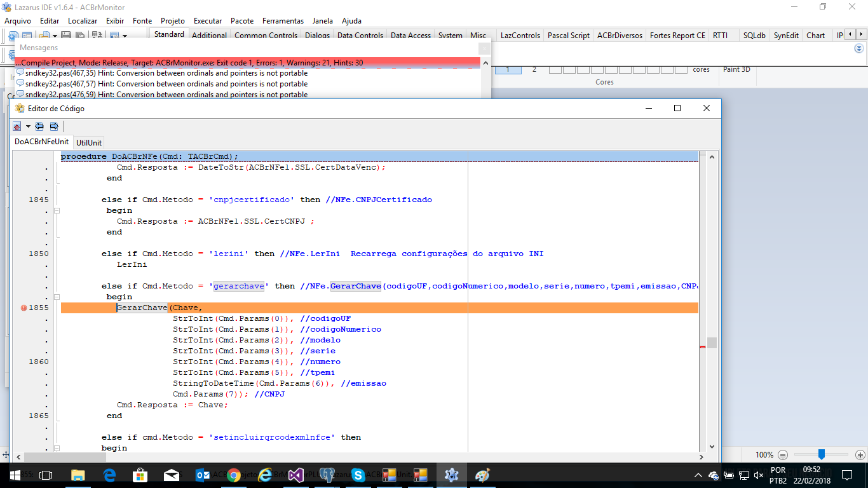Select the Fortes Report CE palette tab

677,36
